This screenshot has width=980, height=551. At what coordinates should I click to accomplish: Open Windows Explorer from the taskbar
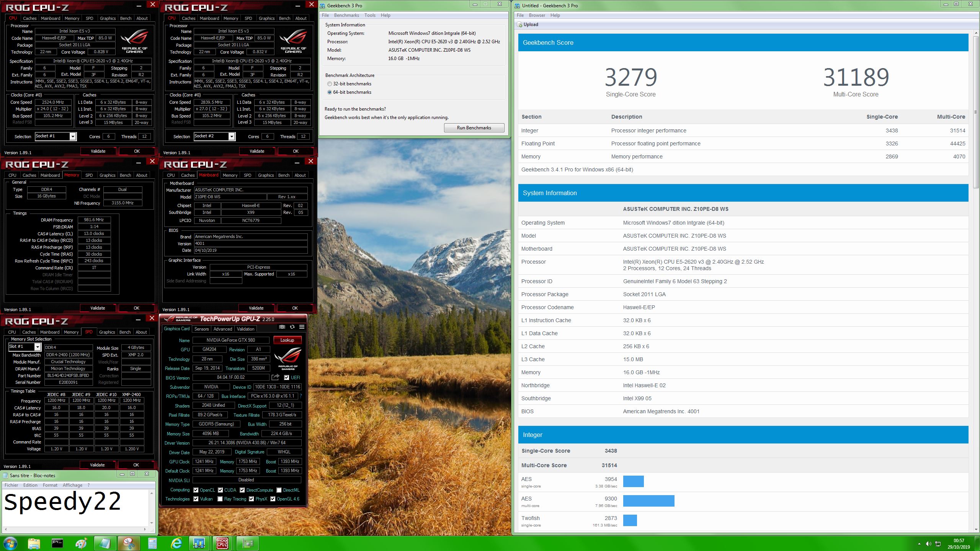click(x=34, y=543)
